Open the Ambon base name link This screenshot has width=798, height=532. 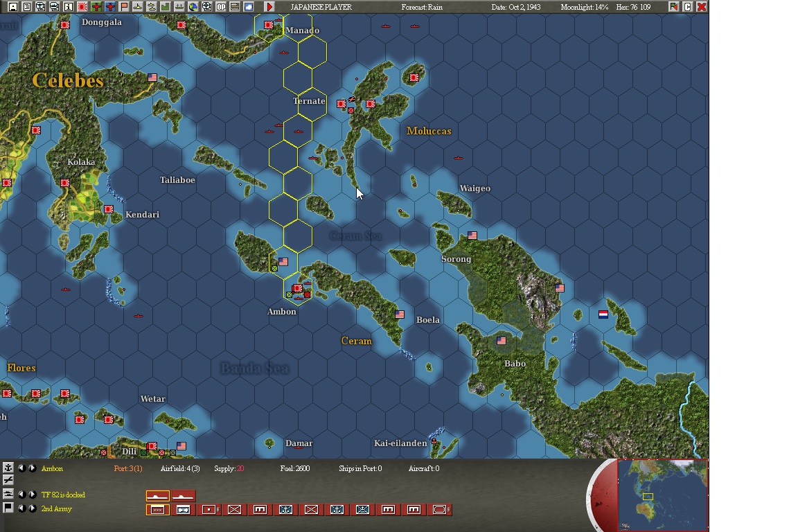tap(52, 468)
